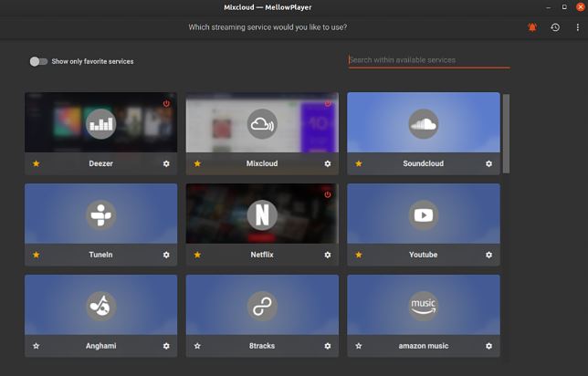This screenshot has height=376, width=588.
Task: Maximize the MellowPlayer window
Action: coord(564,7)
